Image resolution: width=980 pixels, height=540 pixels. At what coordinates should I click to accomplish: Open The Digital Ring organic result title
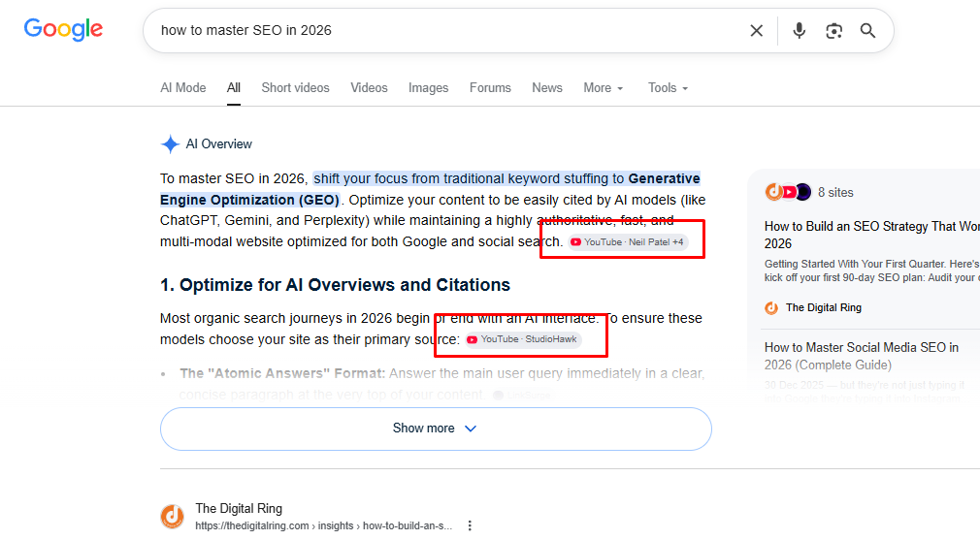tap(239, 509)
